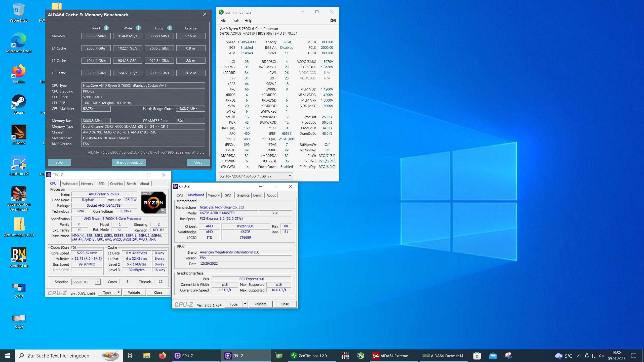
Task: Select Microsoft Edge desktop shortcut
Action: pyautogui.click(x=19, y=43)
